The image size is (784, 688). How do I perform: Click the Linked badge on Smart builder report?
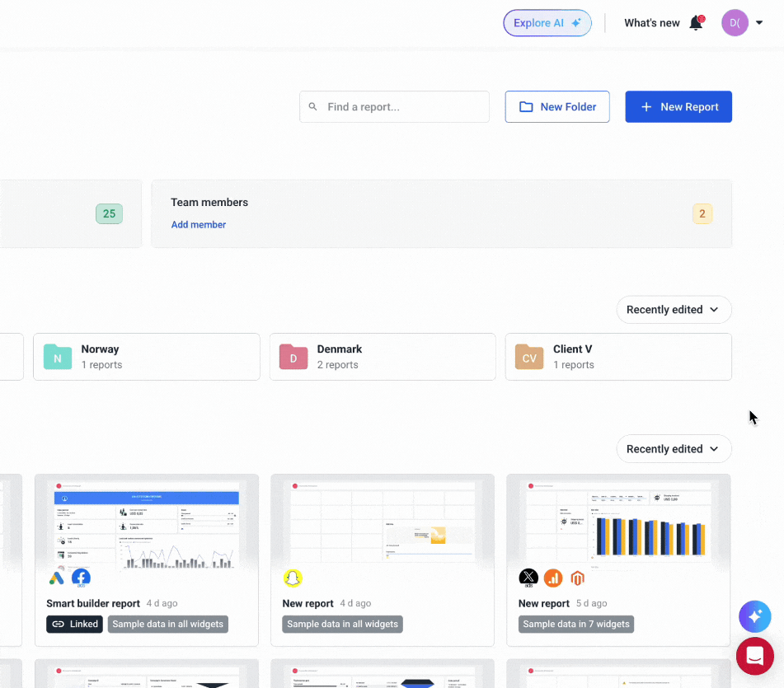(x=74, y=624)
